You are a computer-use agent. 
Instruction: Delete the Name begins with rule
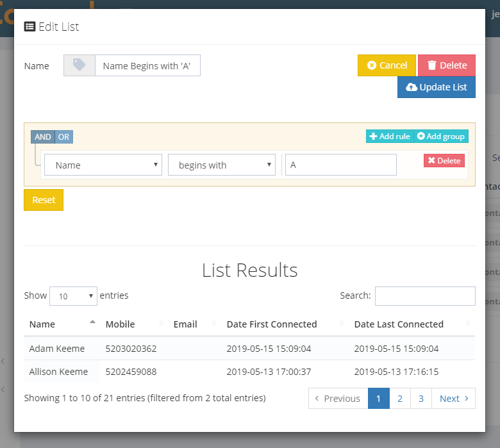click(444, 160)
